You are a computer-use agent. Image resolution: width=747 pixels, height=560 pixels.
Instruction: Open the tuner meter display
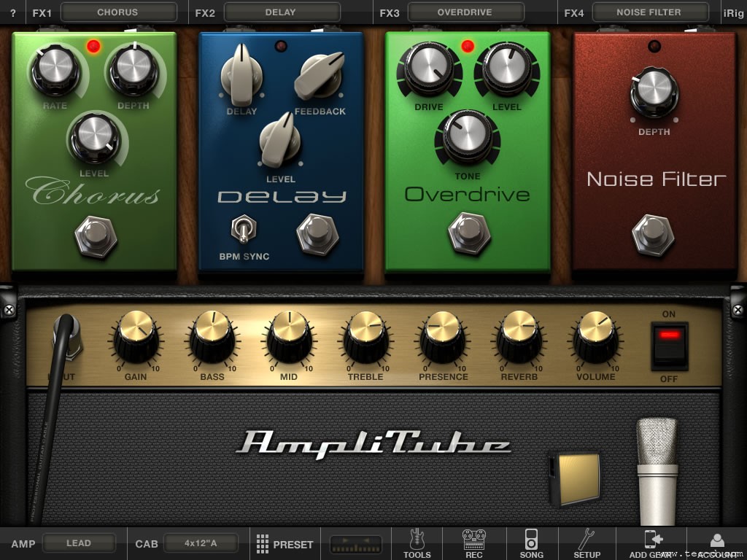pyautogui.click(x=356, y=545)
